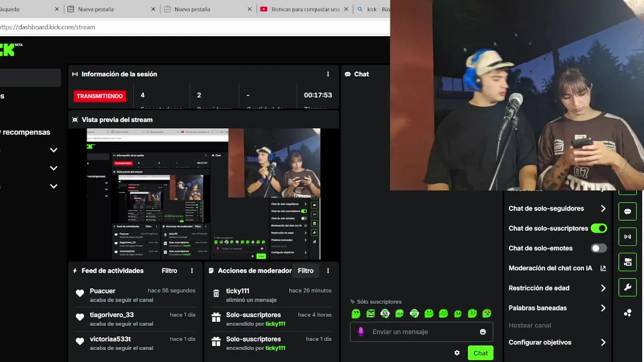Open Puacuer's profile from activity feed
The image size is (644, 362).
pyautogui.click(x=103, y=291)
